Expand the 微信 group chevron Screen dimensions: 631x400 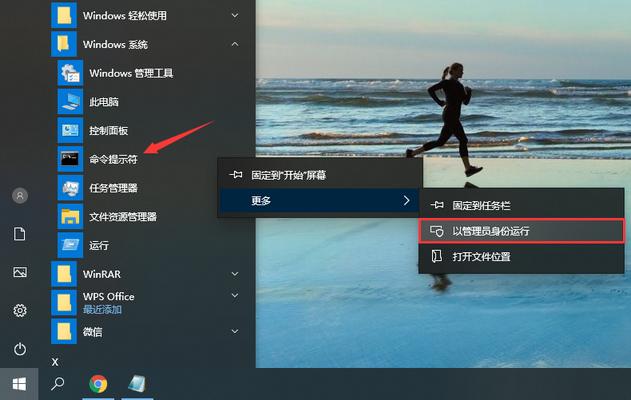[235, 332]
